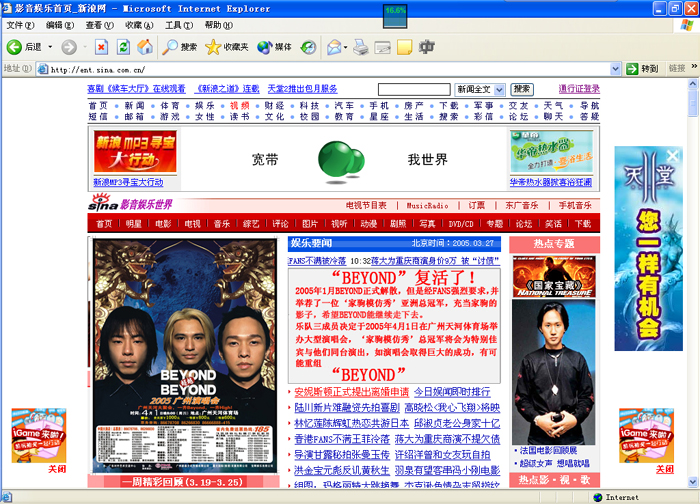Viewport: 700px width, 504px height.
Task: Click the address bar URL field
Action: coord(328,69)
